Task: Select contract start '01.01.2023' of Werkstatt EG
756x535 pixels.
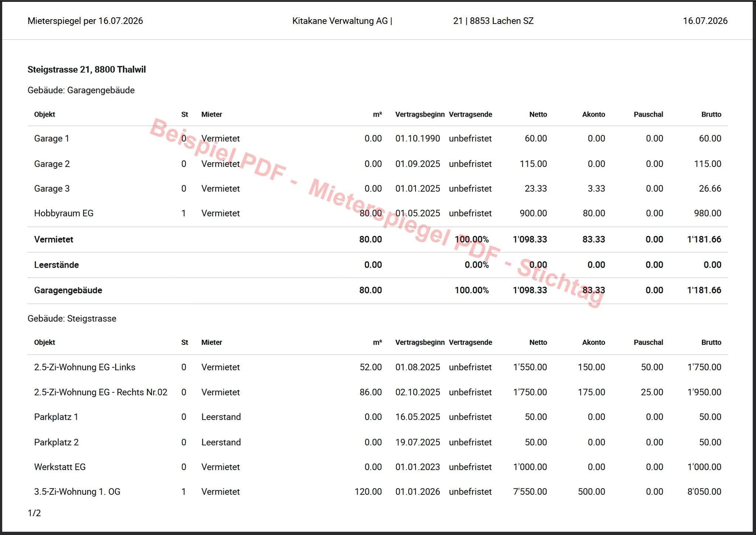Action: click(417, 467)
